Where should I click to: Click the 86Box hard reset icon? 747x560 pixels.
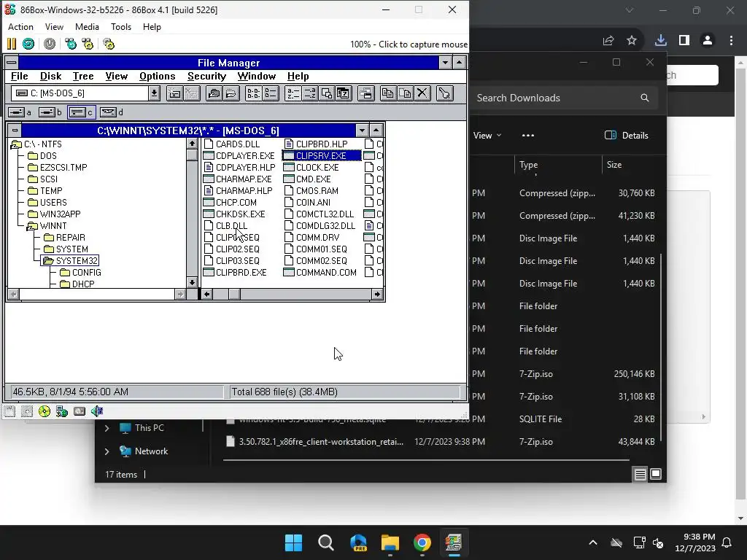click(x=28, y=44)
